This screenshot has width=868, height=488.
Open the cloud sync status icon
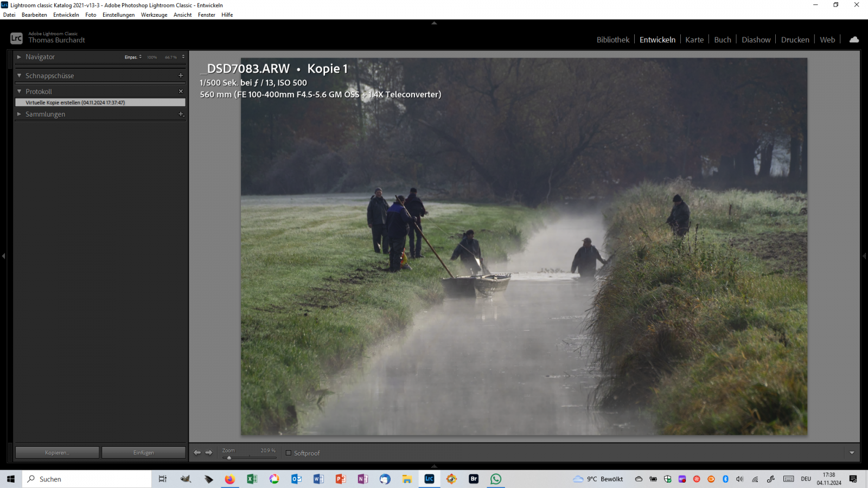pos(854,40)
